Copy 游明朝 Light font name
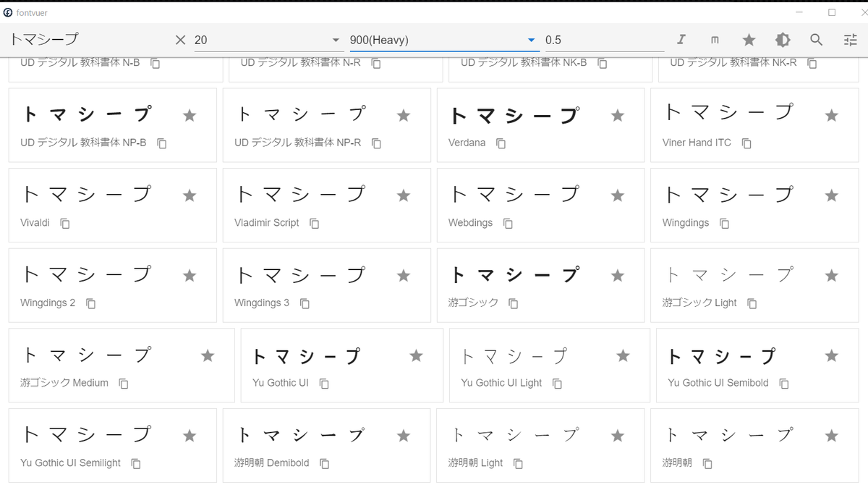This screenshot has width=868, height=490. pyautogui.click(x=518, y=463)
